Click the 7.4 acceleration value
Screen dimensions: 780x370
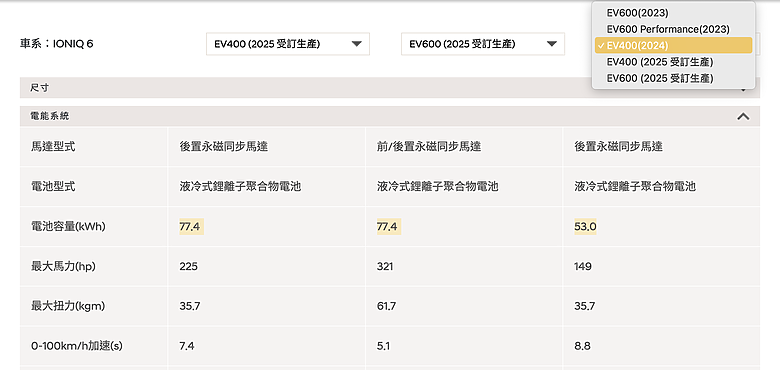187,346
